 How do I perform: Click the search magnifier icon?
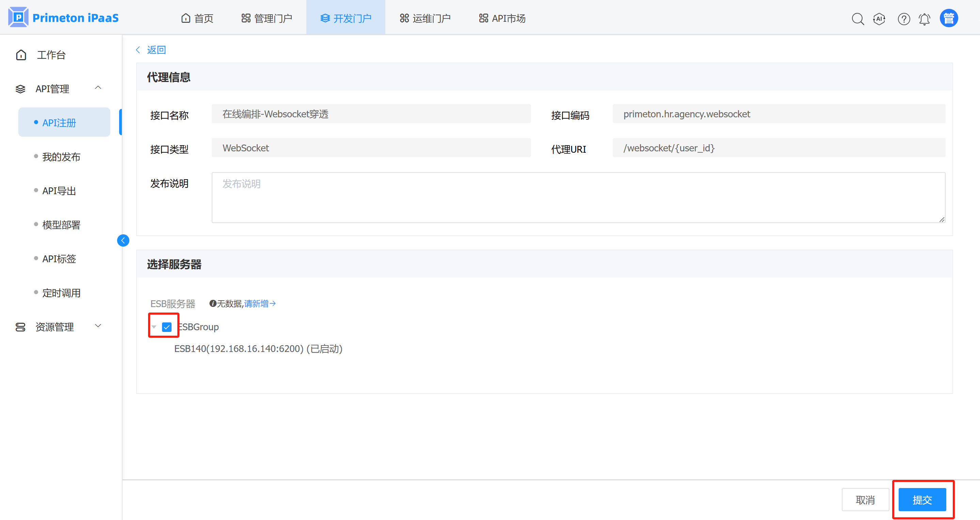[x=857, y=19]
